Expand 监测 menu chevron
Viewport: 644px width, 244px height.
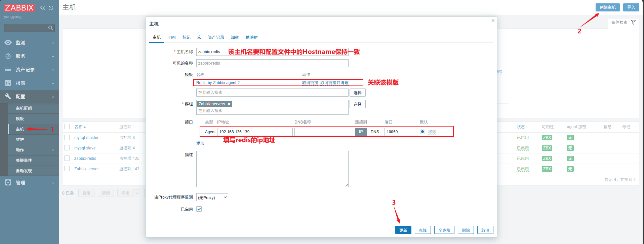point(53,43)
